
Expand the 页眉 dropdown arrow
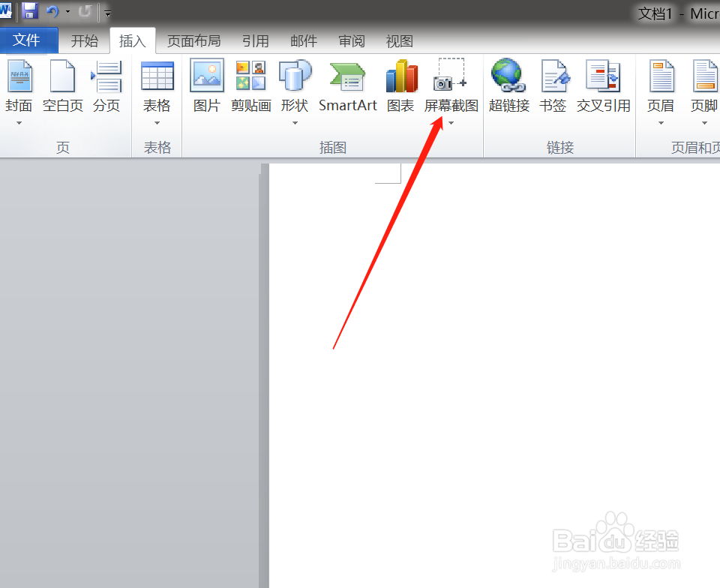[x=661, y=123]
